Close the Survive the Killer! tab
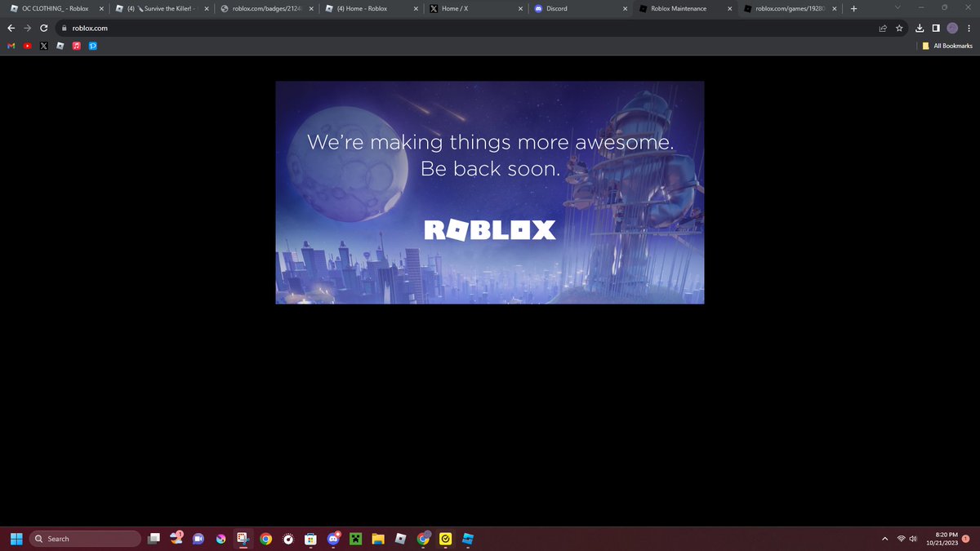Image resolution: width=980 pixels, height=551 pixels. [206, 9]
